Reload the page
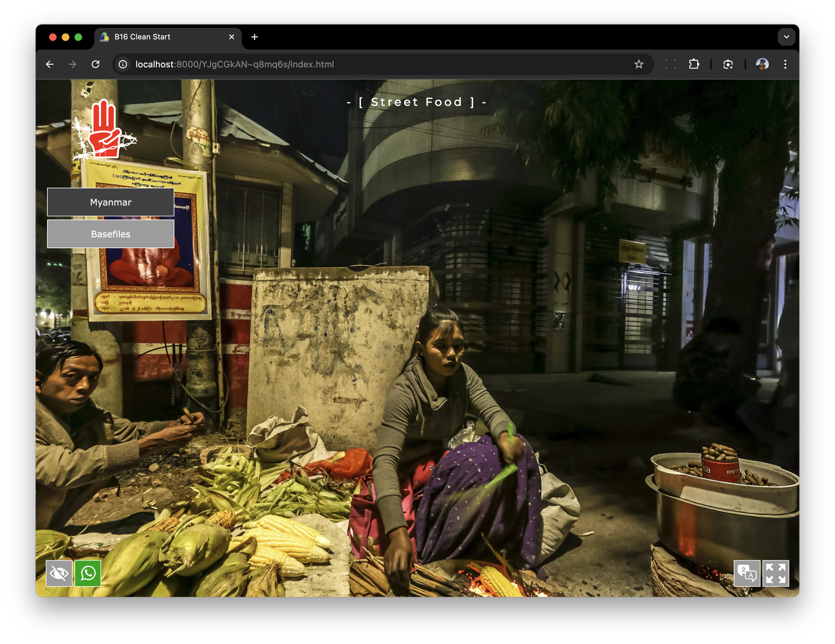The height and width of the screenshot is (644, 835). pos(96,64)
